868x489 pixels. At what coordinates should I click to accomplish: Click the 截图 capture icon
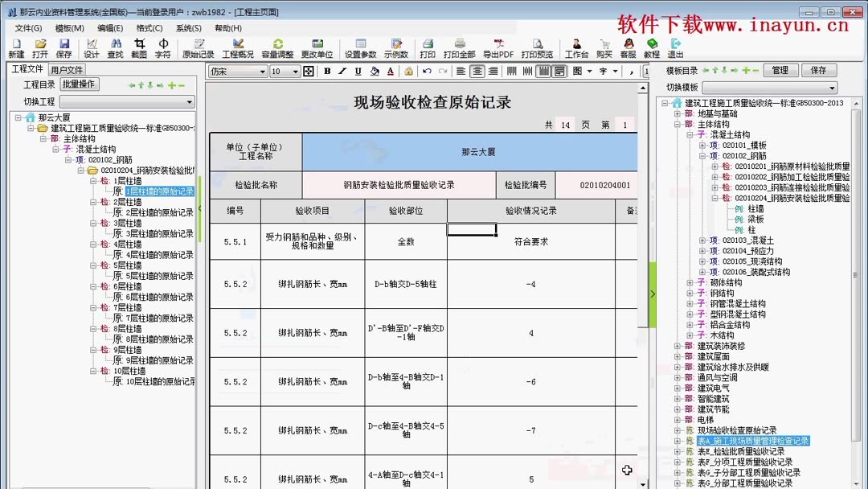[x=140, y=47]
